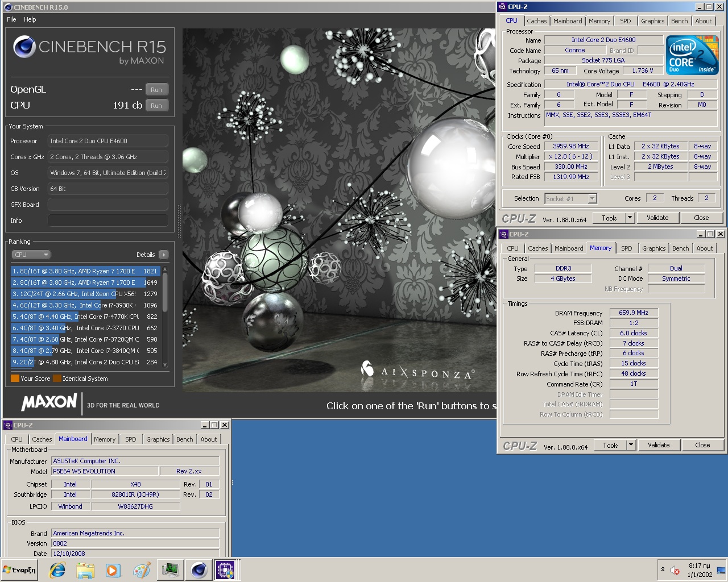This screenshot has height=582, width=728.
Task: Click the ranking Details arrow button
Action: [x=164, y=255]
